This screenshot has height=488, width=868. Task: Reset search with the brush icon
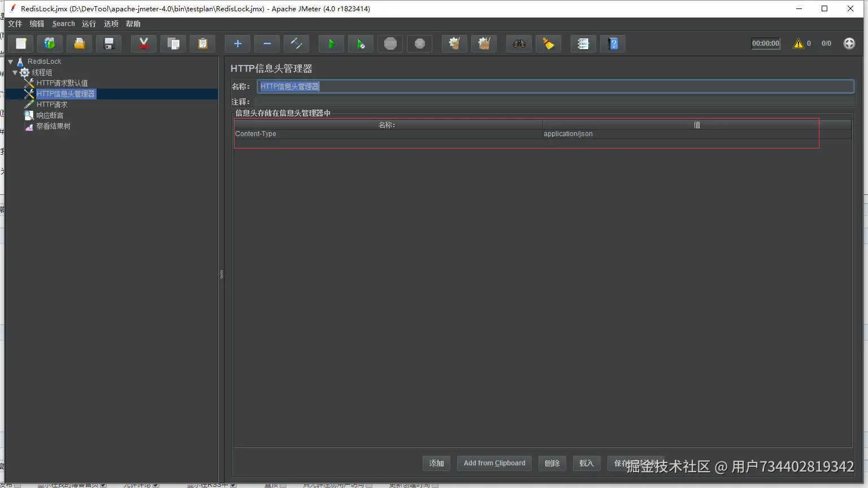(548, 43)
